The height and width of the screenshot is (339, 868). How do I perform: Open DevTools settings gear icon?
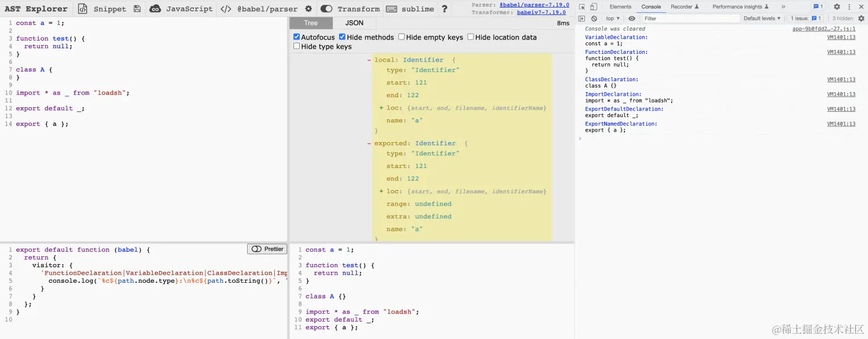(x=837, y=7)
